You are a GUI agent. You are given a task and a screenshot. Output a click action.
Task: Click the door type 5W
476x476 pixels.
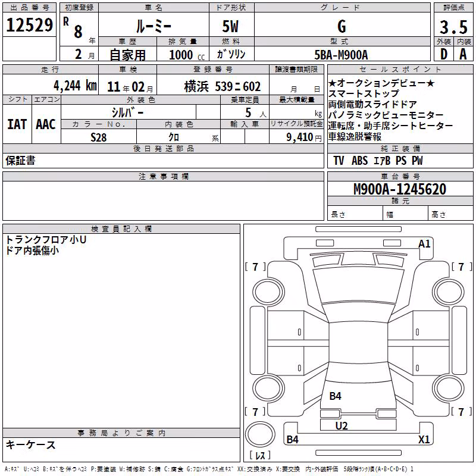230,26
